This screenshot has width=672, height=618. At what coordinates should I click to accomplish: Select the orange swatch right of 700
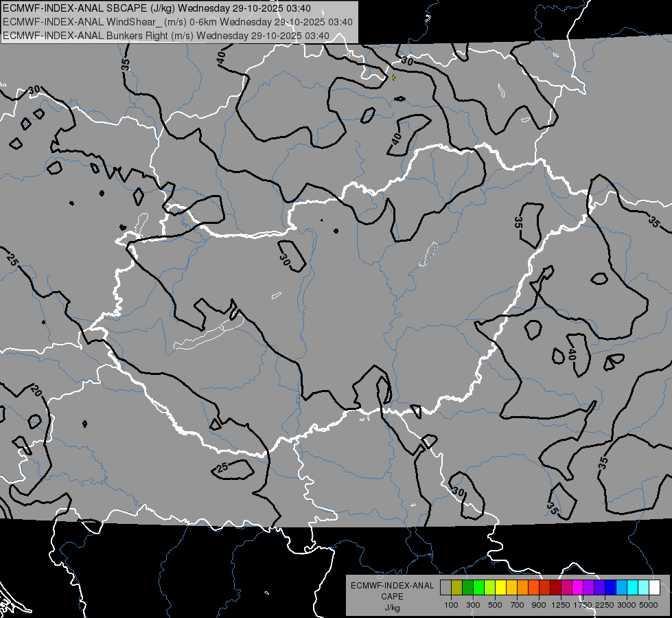pos(523,587)
